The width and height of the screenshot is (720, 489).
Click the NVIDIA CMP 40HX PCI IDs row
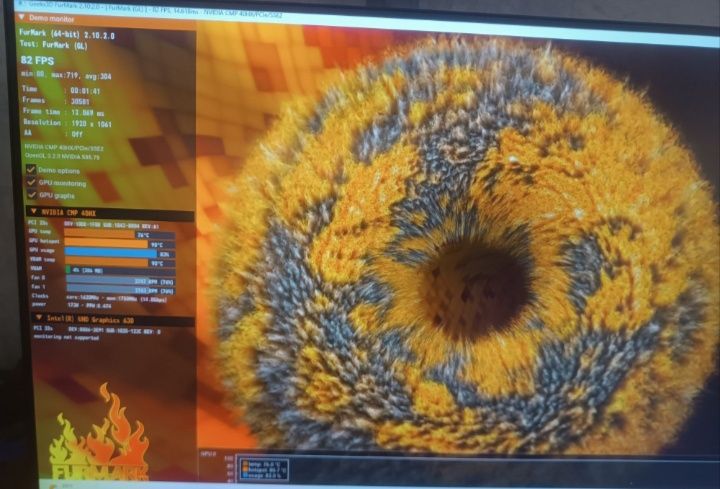pyautogui.click(x=94, y=225)
